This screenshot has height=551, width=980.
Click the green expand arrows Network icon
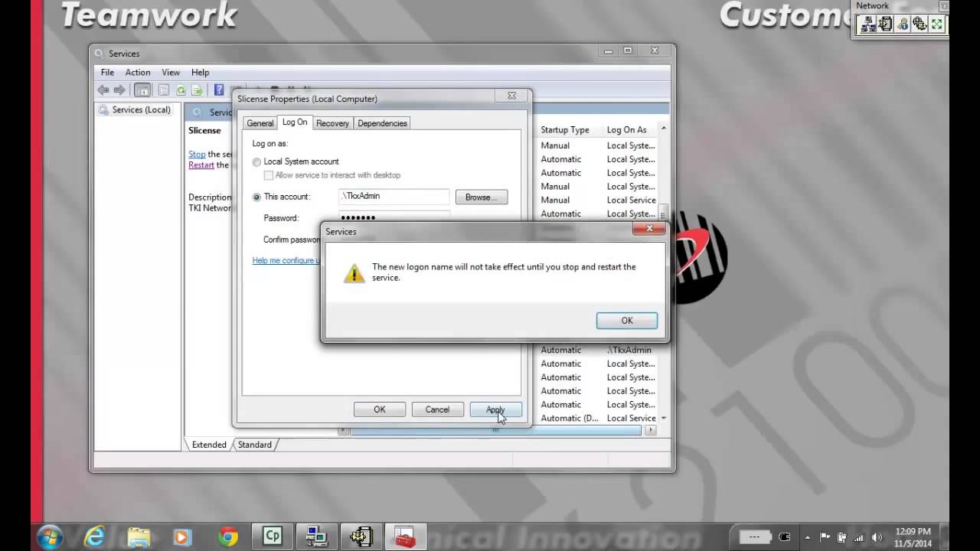(x=937, y=24)
